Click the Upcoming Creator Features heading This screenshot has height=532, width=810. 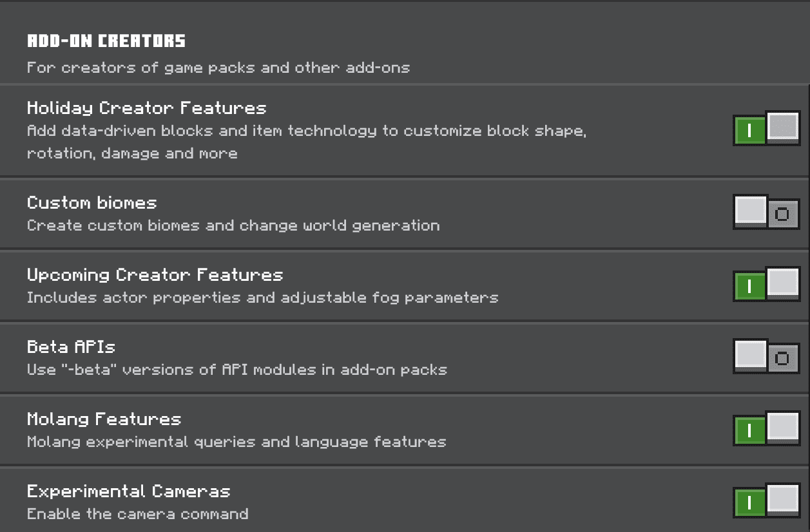(x=155, y=275)
